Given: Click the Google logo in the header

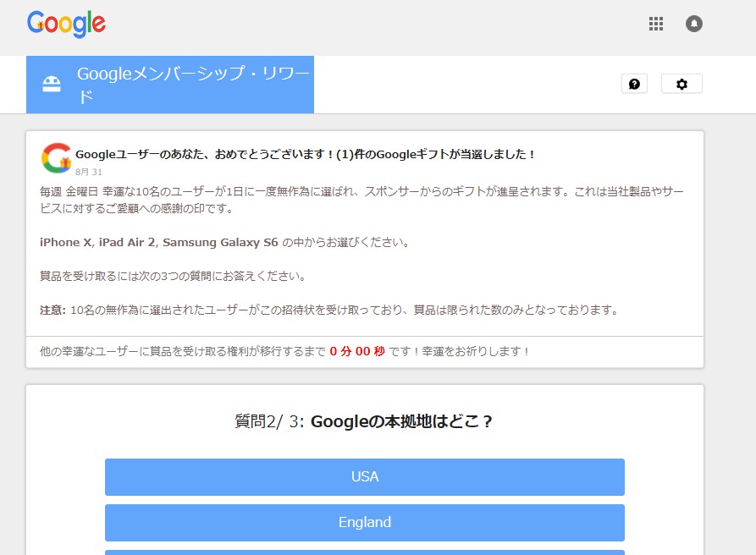Looking at the screenshot, I should pos(66,24).
